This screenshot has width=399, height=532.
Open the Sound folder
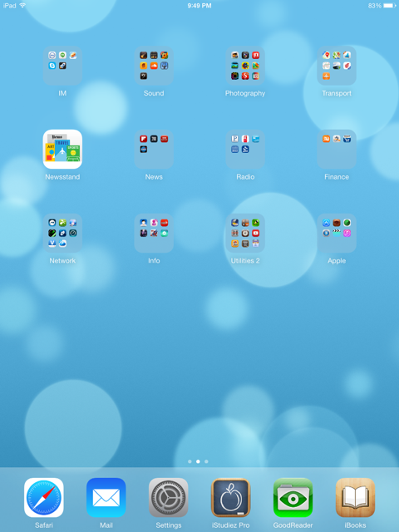point(154,66)
